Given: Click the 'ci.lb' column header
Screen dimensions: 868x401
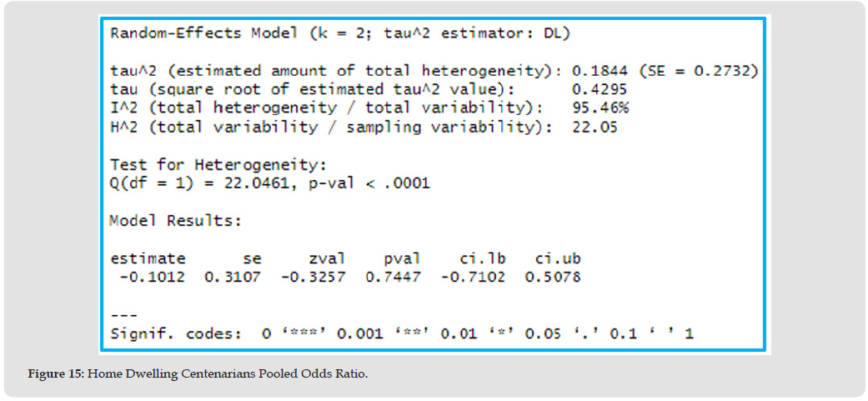Looking at the screenshot, I should (483, 258).
